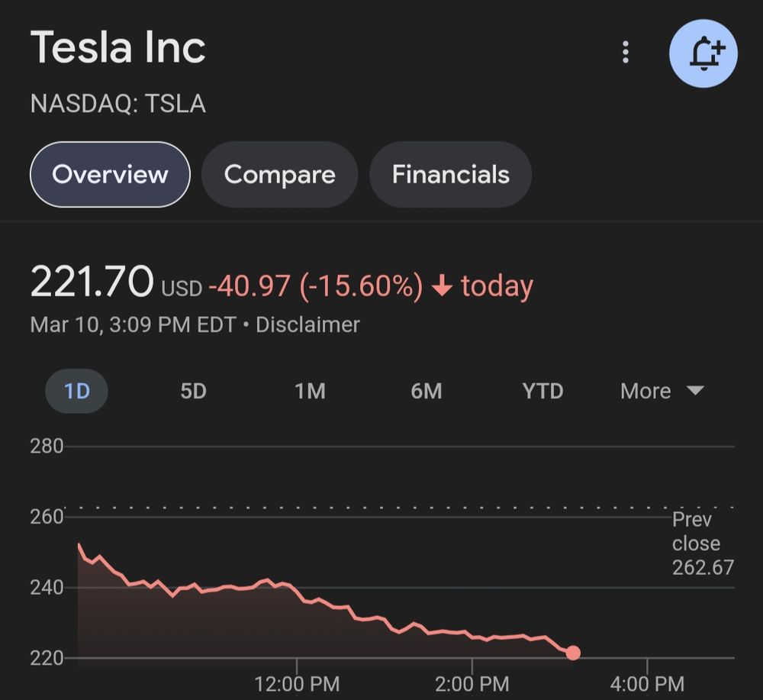Click the Prev close 262.67 label
This screenshot has height=700, width=763.
tap(702, 544)
